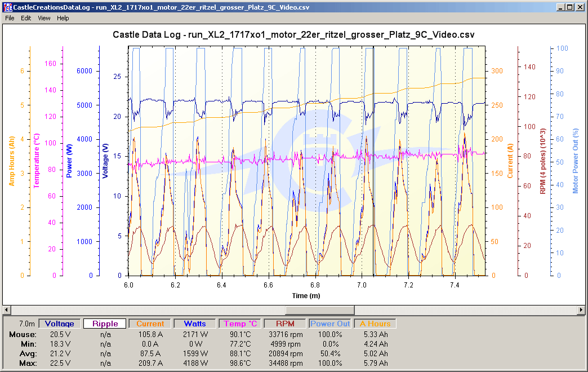This screenshot has width=588, height=372.
Task: Click the Time (m) axis label
Action: click(306, 296)
